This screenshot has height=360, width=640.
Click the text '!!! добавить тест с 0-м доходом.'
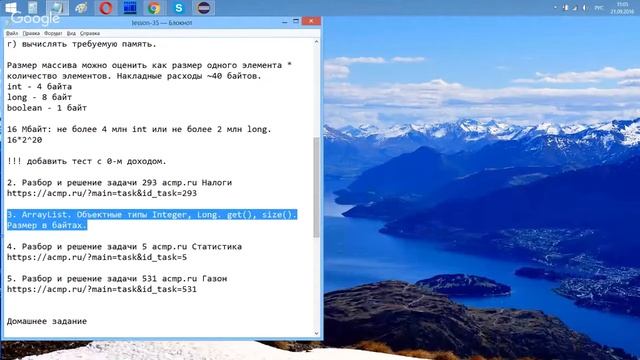point(87,161)
